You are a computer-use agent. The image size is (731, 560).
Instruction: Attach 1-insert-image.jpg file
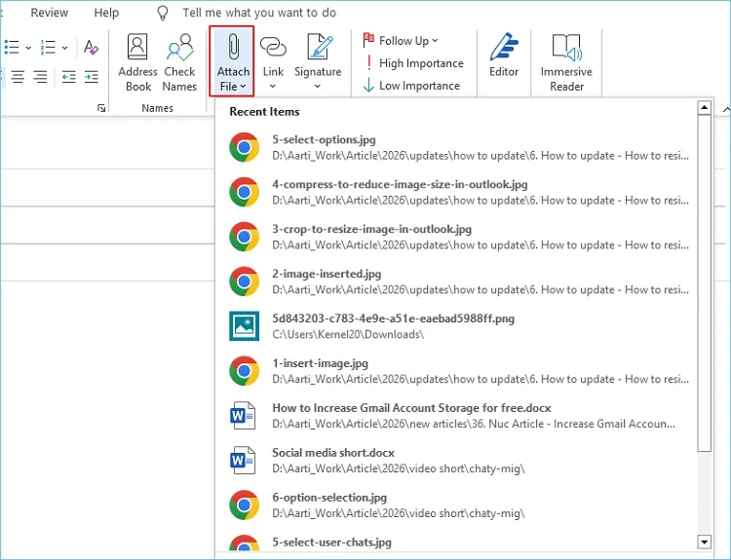pos(459,371)
